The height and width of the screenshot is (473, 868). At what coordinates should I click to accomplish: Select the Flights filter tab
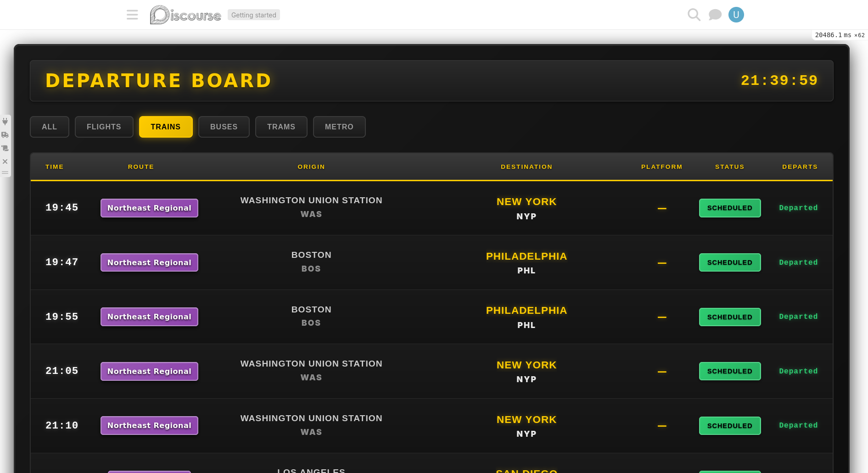tap(104, 127)
